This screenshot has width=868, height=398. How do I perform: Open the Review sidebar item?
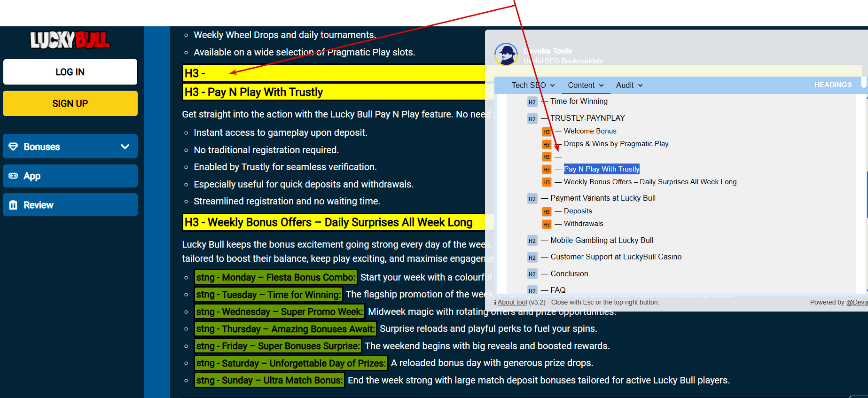(x=70, y=205)
